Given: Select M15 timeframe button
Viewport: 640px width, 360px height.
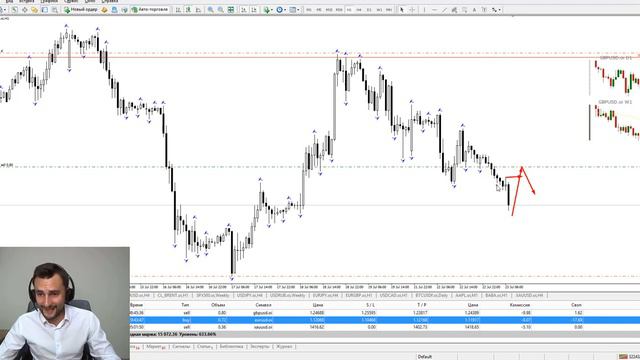Looking at the screenshot, I should pyautogui.click(x=329, y=10).
